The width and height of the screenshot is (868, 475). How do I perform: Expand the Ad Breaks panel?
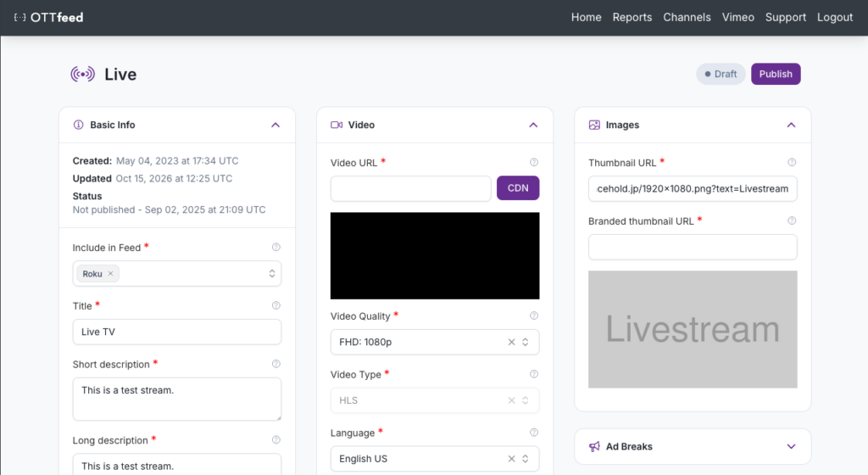[x=791, y=446]
